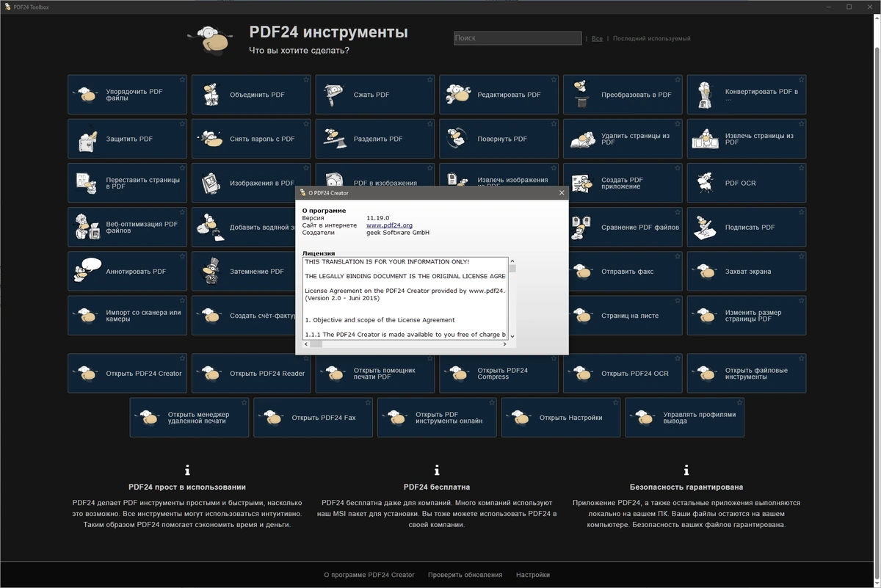This screenshot has height=588, width=881.
Task: Click the version number 11.19.0
Action: (x=379, y=218)
